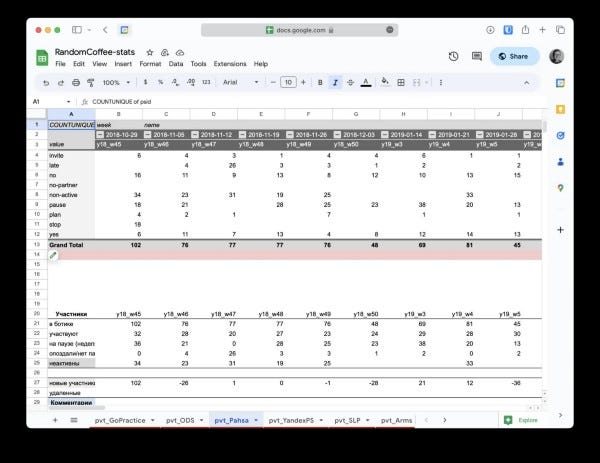Open the Format menu

[150, 64]
